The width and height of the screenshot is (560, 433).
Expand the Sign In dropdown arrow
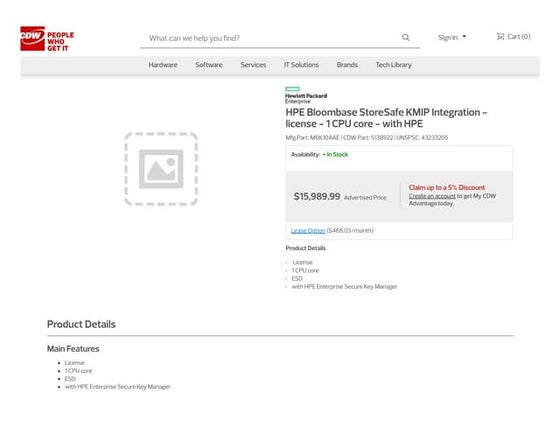pyautogui.click(x=464, y=36)
